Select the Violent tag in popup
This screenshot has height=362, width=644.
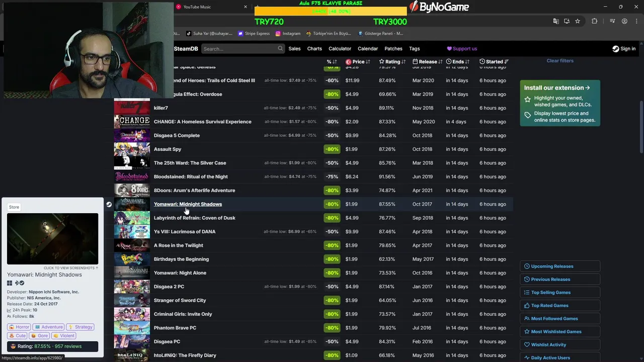click(x=64, y=336)
